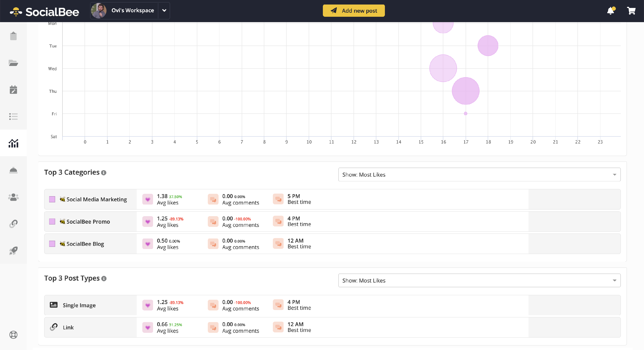Open the chain link icon in the sidebar

(x=13, y=224)
